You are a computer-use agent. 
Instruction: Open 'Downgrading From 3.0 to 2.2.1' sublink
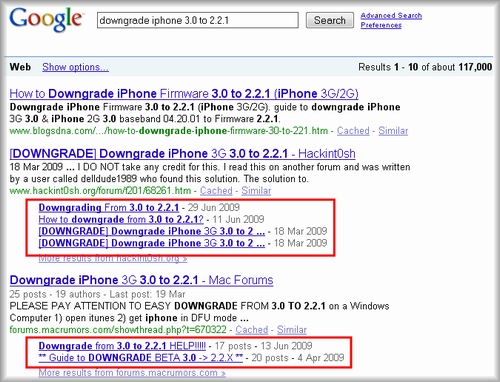(109, 208)
